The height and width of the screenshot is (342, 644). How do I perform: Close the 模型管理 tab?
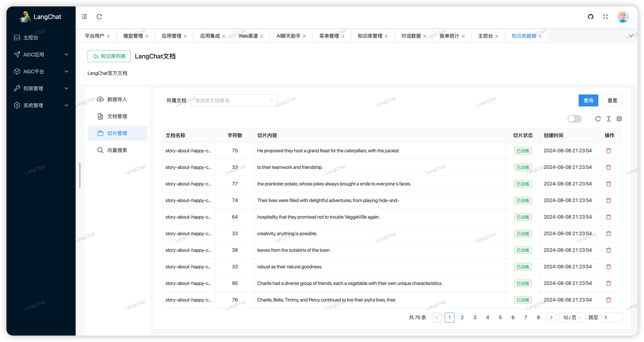pyautogui.click(x=147, y=36)
